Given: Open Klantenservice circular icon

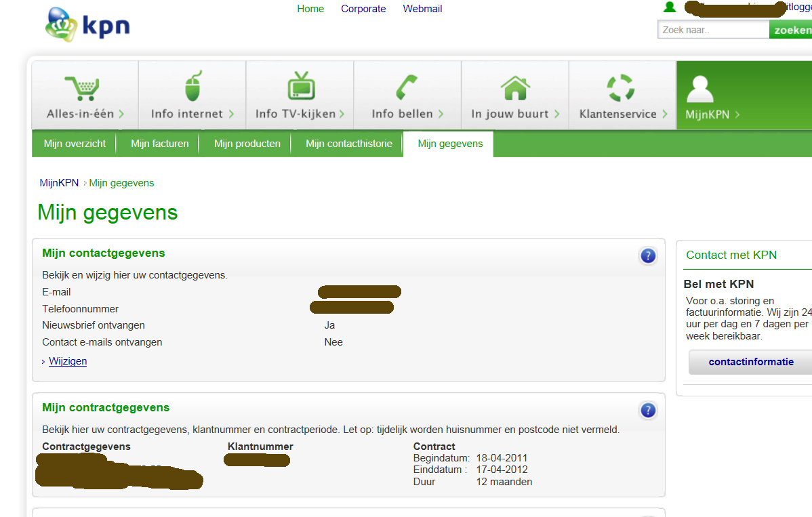Looking at the screenshot, I should pyautogui.click(x=620, y=88).
